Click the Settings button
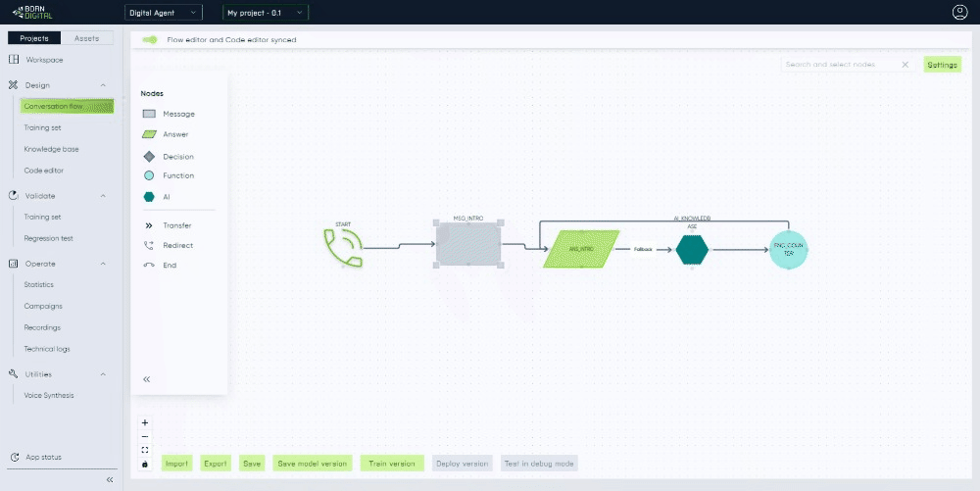 [942, 65]
